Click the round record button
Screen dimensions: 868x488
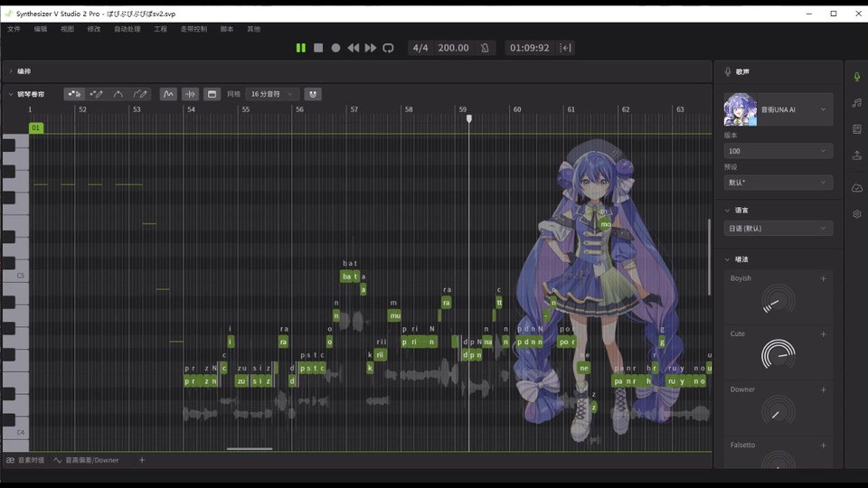[x=335, y=48]
